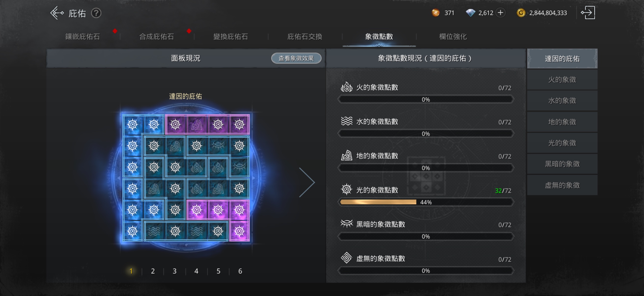Select panel page 4

pos(196,271)
